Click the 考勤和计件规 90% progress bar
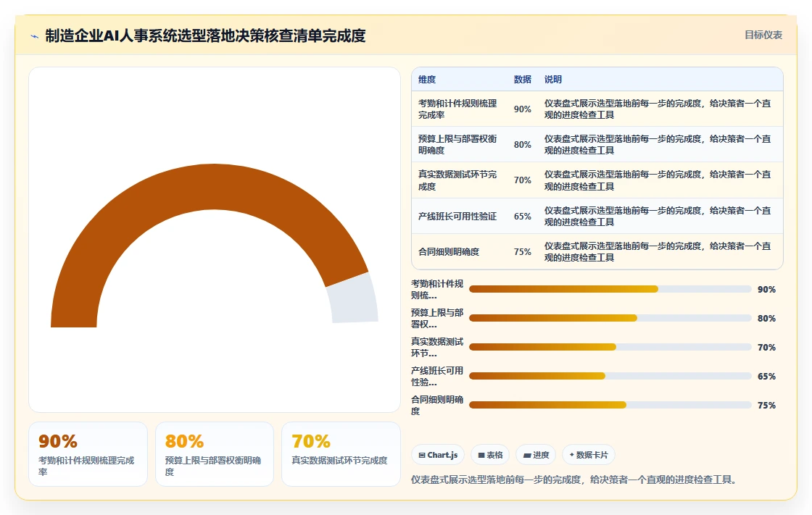This screenshot has height=515, width=812. click(610, 289)
